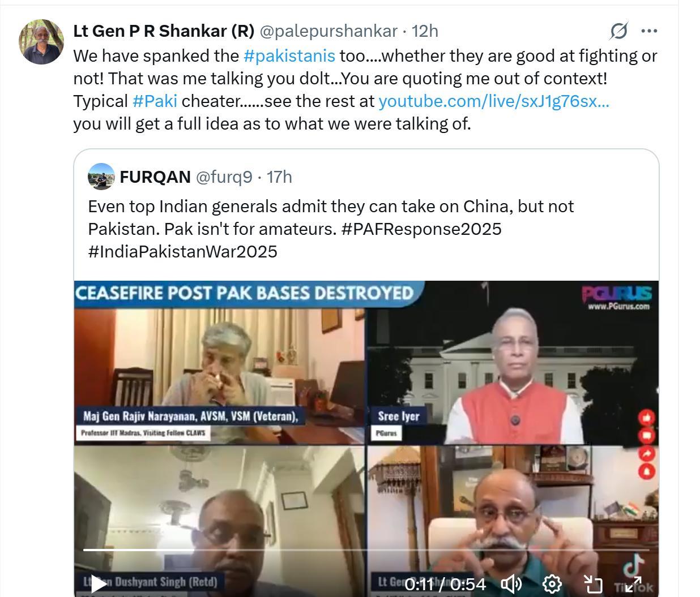Click the red share arrow icon in video

click(647, 453)
